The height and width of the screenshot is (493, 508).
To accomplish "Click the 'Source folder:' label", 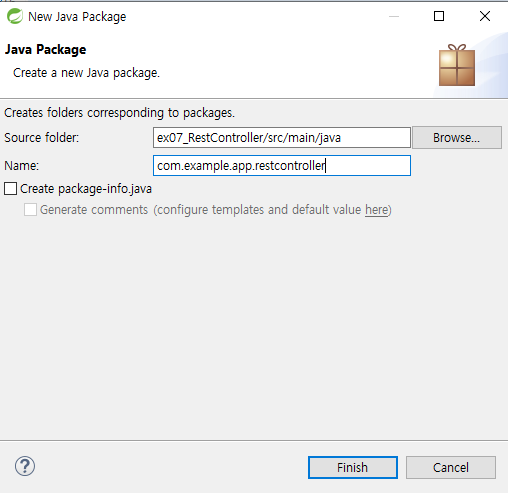I will point(41,137).
